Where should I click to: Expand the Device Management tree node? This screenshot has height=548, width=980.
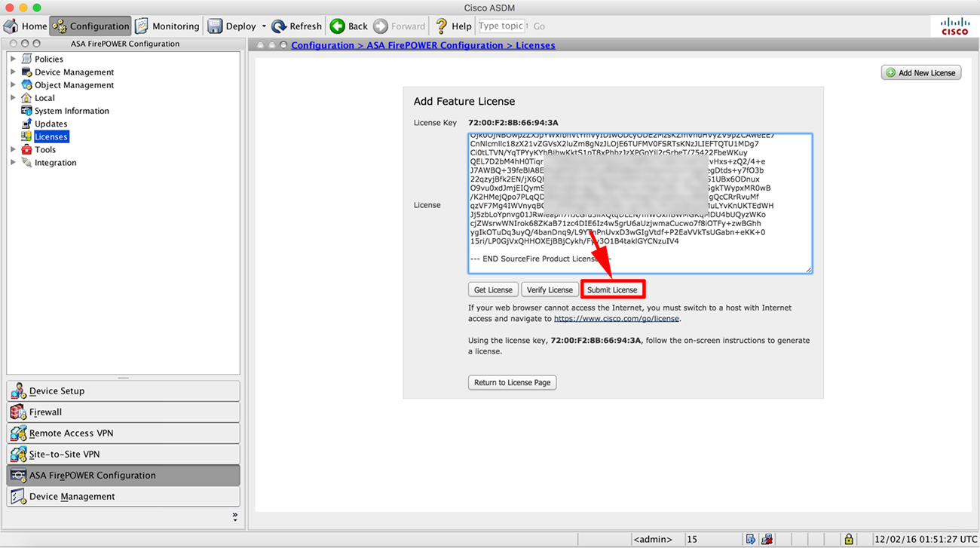pos(13,72)
